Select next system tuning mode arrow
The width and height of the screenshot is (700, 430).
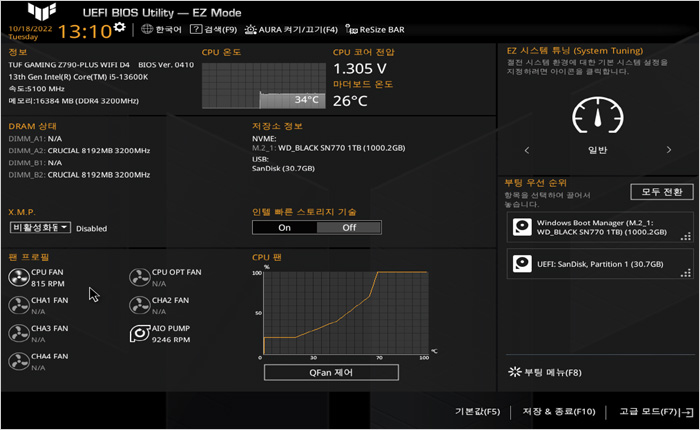pyautogui.click(x=669, y=150)
